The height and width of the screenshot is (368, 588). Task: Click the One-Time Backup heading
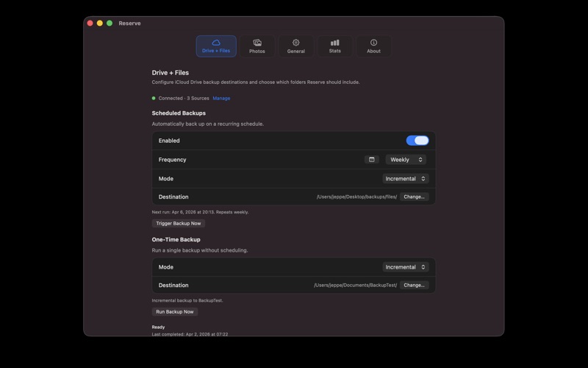click(176, 240)
